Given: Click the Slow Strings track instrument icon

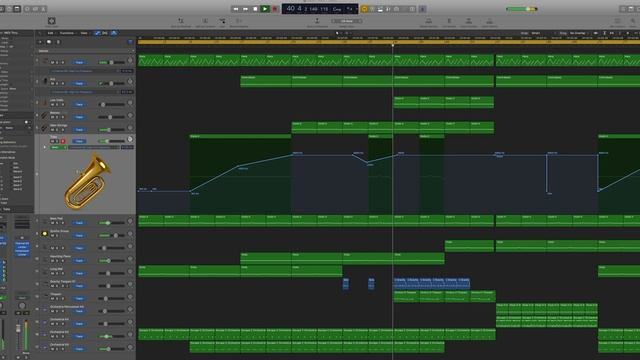Looking at the screenshot, I should (x=44, y=128).
